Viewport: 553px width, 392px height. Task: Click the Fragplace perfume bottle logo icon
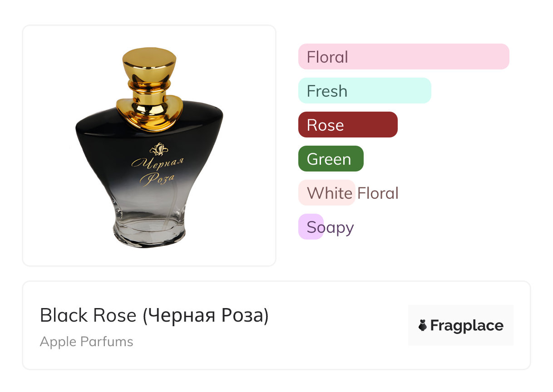423,325
